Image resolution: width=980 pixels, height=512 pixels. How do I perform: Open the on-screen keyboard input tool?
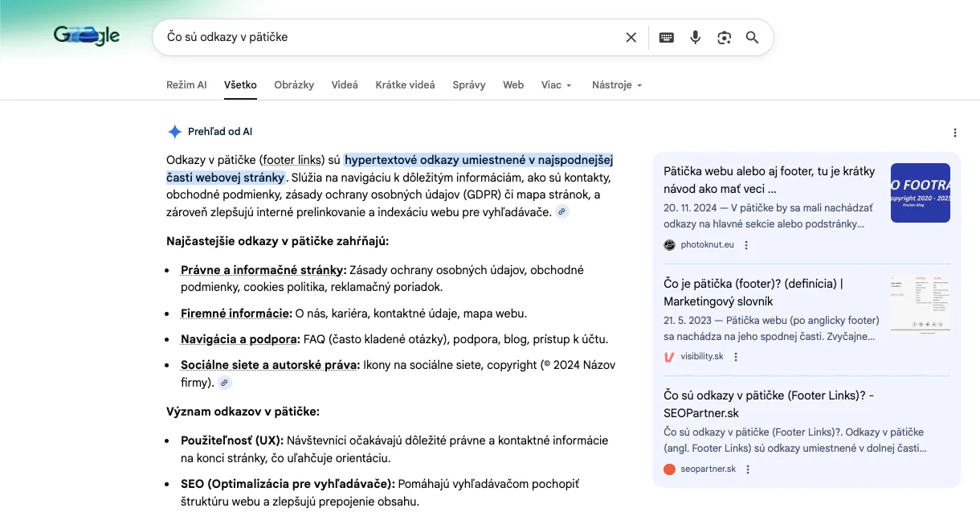[666, 37]
